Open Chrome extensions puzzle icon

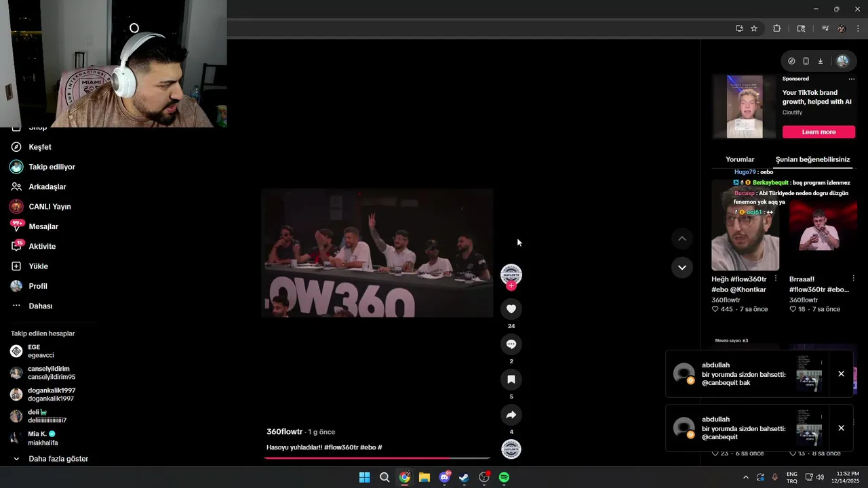click(777, 28)
